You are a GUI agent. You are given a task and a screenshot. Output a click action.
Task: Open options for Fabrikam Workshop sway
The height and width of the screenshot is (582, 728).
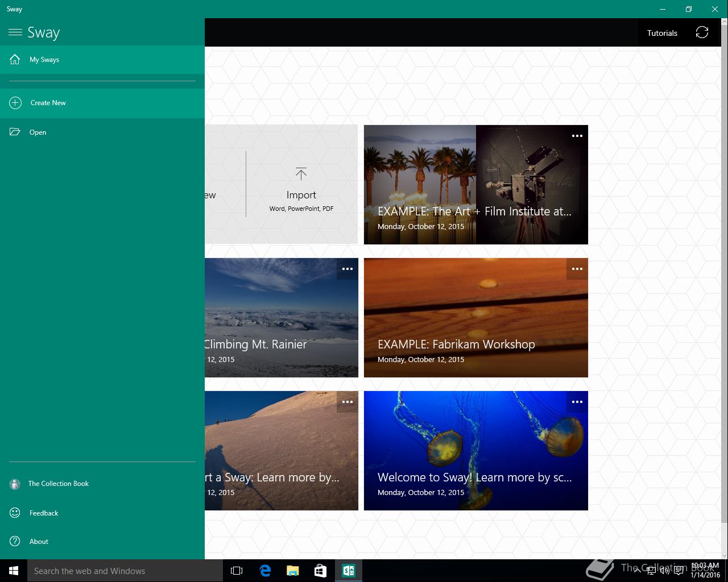pos(577,269)
